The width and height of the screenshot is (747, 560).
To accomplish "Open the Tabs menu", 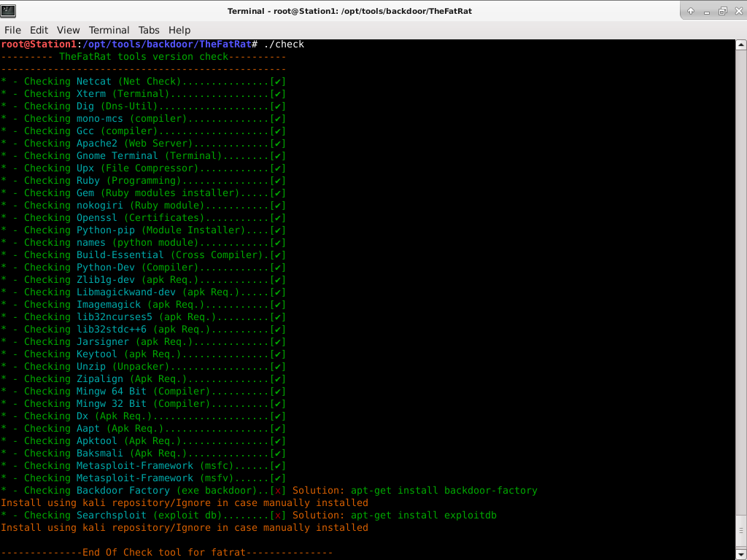I will click(149, 30).
